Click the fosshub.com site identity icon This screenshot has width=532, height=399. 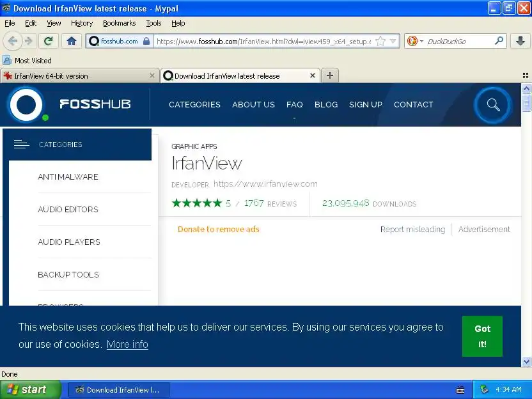point(93,42)
